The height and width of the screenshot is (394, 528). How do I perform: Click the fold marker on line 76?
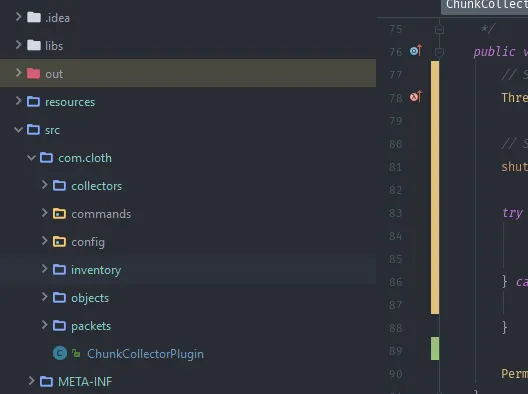point(439,52)
